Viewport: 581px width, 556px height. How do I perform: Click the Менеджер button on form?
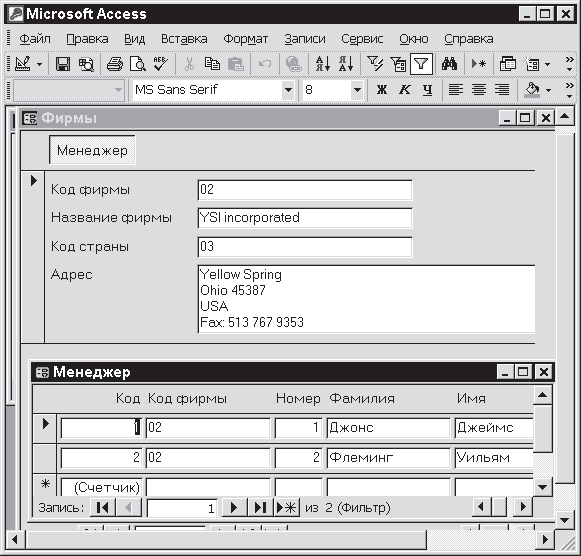[92, 150]
